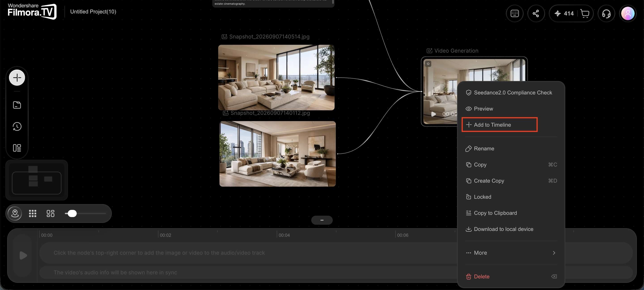Click the Filmora.TV logo
This screenshot has width=644, height=290.
32,11
